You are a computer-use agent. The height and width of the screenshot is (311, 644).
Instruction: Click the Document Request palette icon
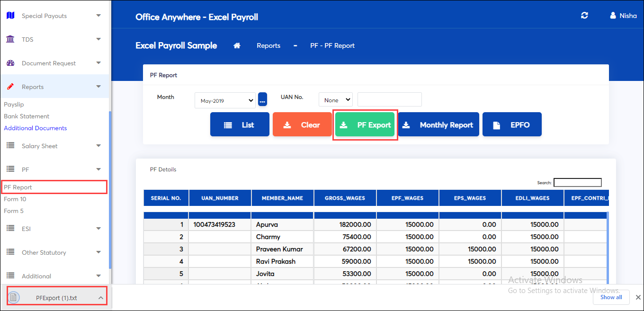10,63
